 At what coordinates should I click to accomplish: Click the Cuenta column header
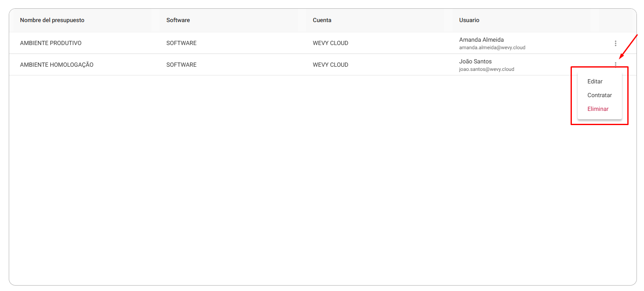point(322,20)
